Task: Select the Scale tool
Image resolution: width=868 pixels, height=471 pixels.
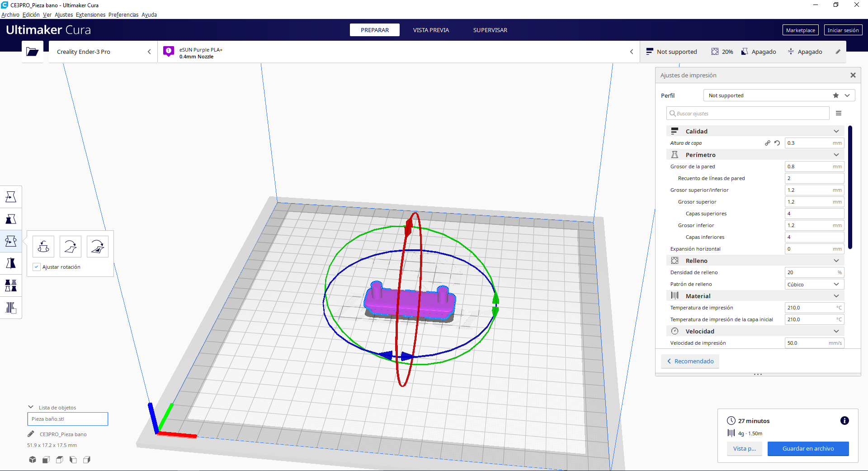Action: click(x=11, y=219)
